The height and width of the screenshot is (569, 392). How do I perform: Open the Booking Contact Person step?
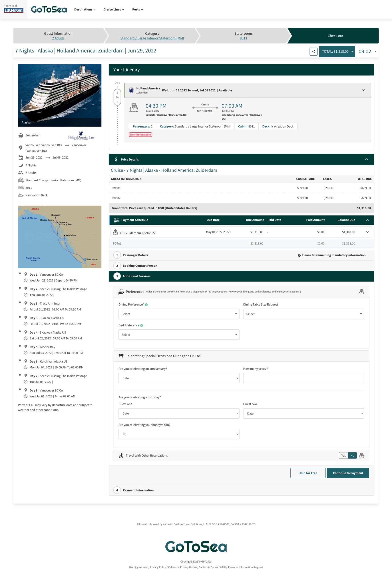tap(241, 266)
